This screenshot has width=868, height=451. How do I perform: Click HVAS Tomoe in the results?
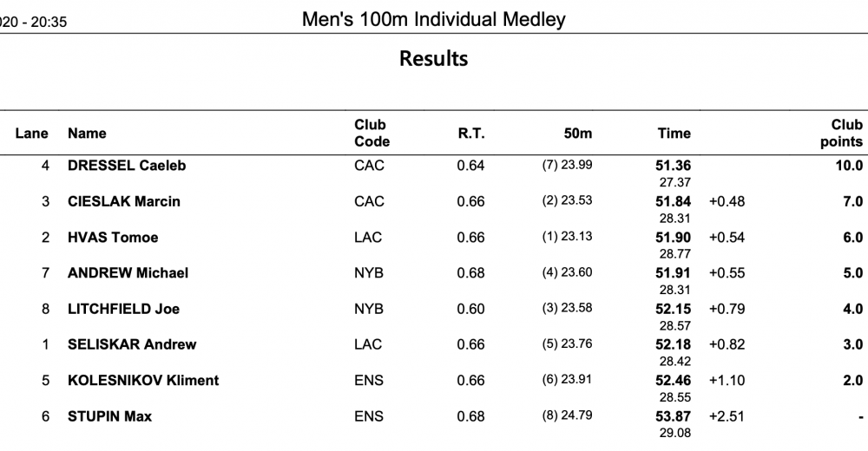pyautogui.click(x=113, y=238)
